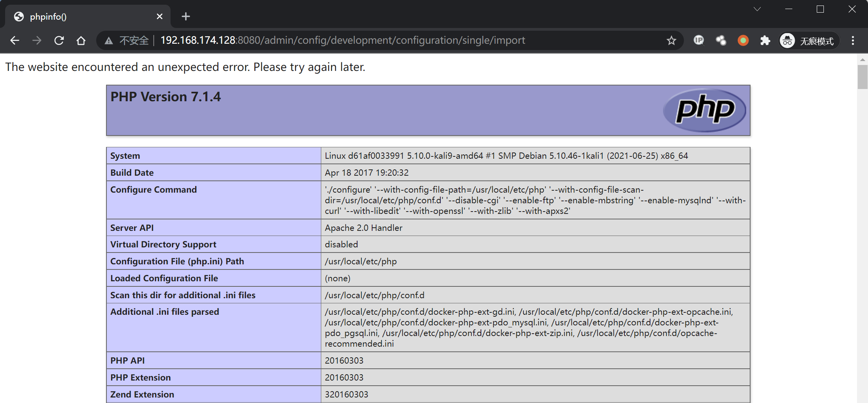Click the disabled value cell
The width and height of the screenshot is (868, 403).
click(x=341, y=244)
